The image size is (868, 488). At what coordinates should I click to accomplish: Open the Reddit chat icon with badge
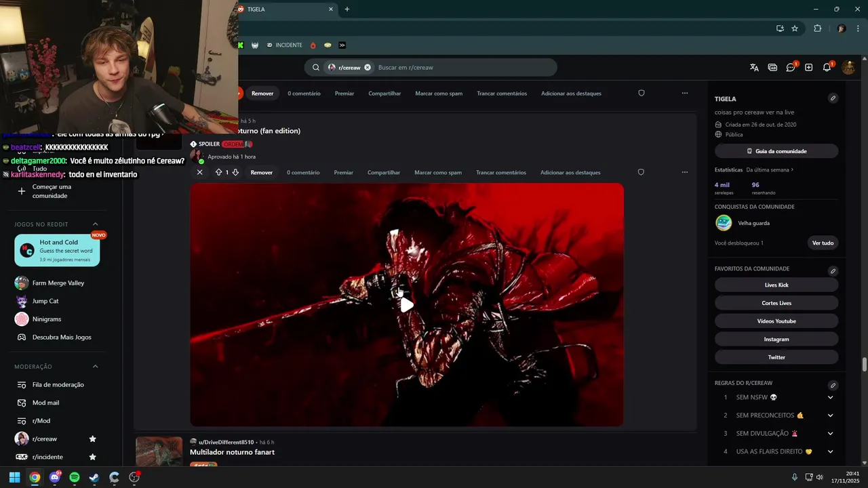pyautogui.click(x=791, y=67)
